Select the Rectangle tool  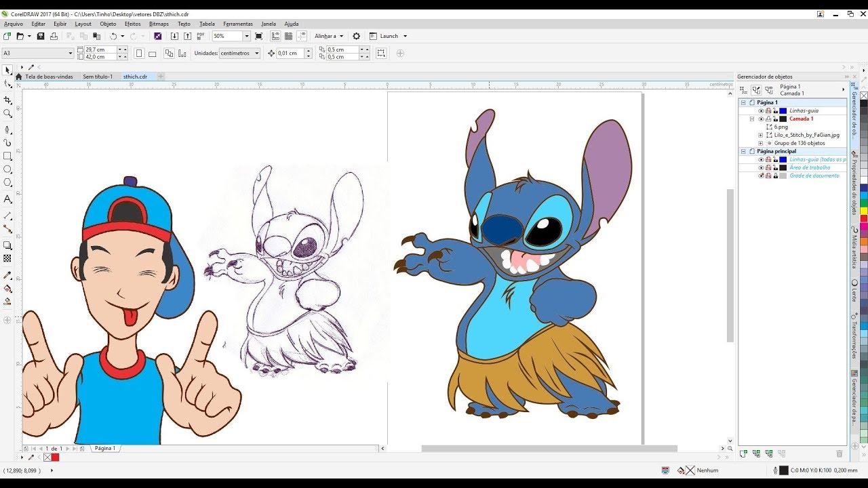tap(7, 156)
